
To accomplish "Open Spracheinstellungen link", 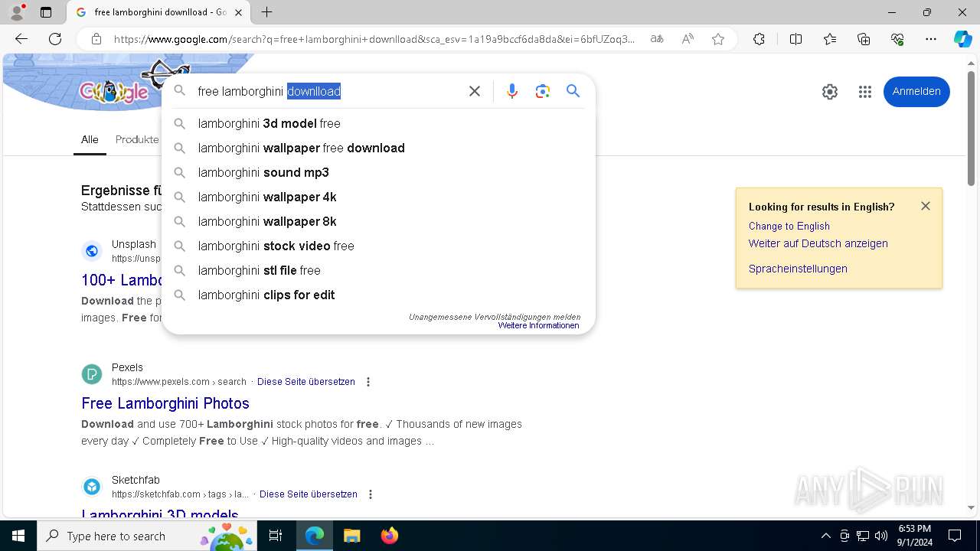I will 798,269.
